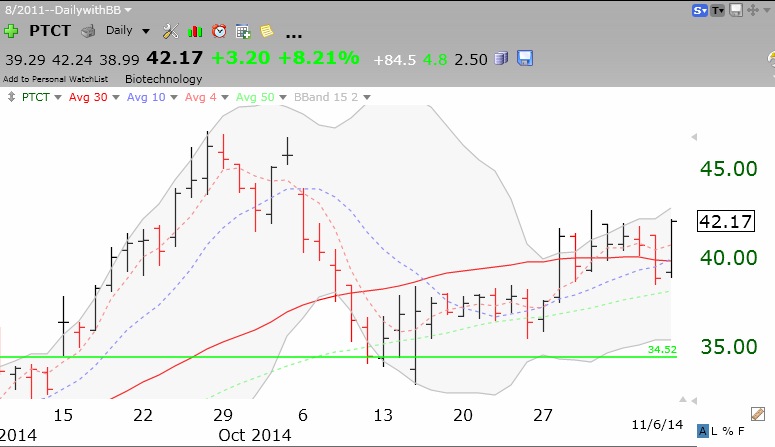Viewport: 775px width, 447px height.
Task: Click the high price 42.24 in the header
Action: click(72, 60)
